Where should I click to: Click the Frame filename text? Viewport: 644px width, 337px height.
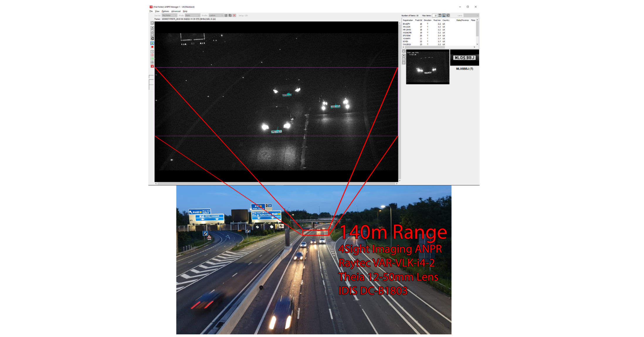189,19
